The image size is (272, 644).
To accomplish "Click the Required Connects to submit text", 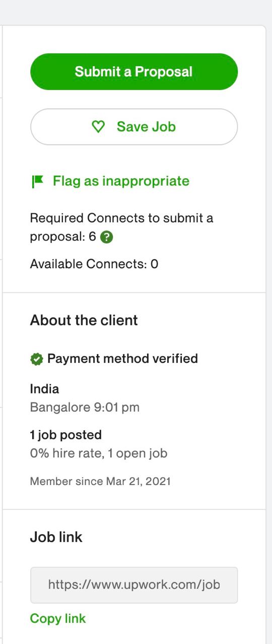I will coord(121,218).
